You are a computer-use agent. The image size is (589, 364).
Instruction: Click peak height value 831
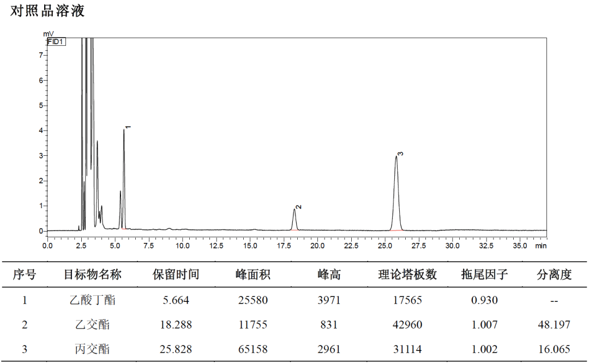[329, 325]
